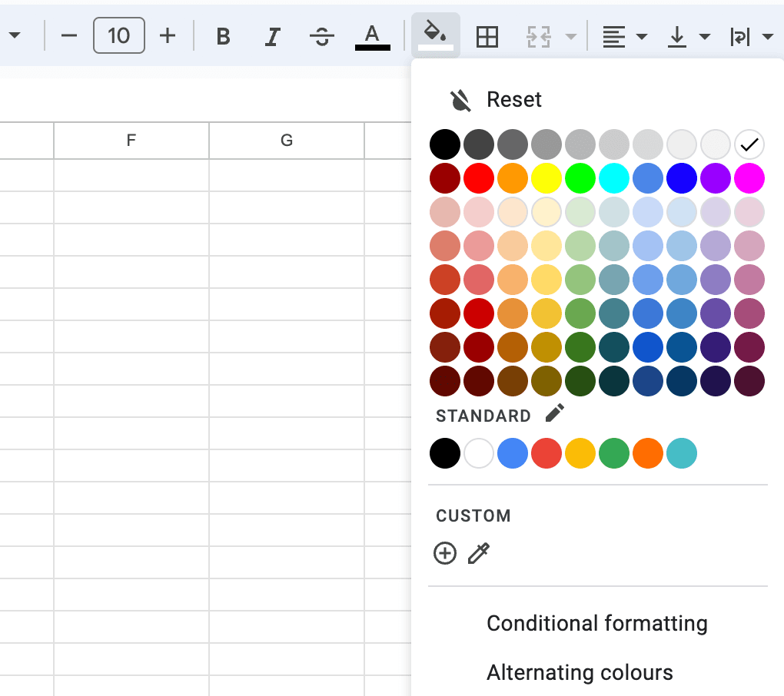Expand the horizontal align dropdown
Image resolution: width=784 pixels, height=696 pixels.
(623, 36)
